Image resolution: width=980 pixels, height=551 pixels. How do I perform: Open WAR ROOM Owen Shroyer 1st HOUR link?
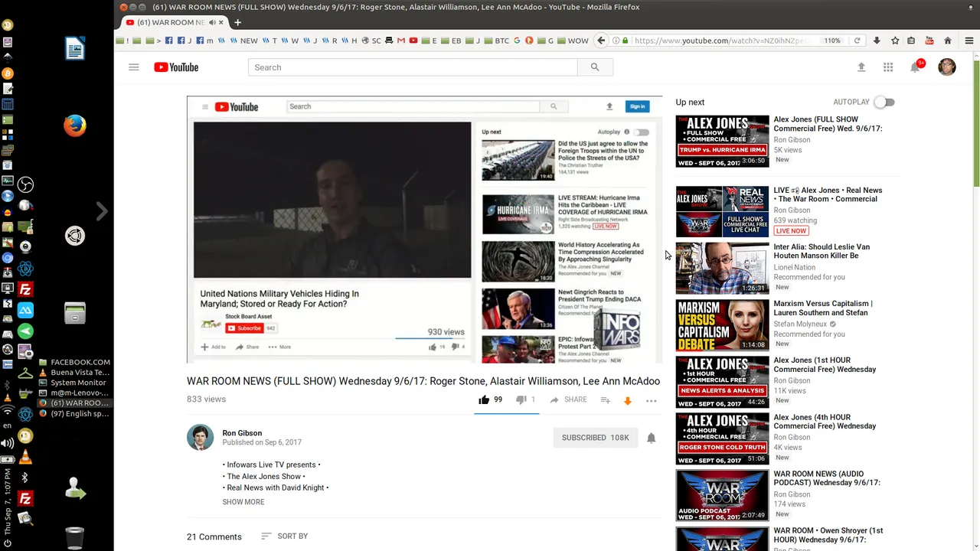click(828, 535)
